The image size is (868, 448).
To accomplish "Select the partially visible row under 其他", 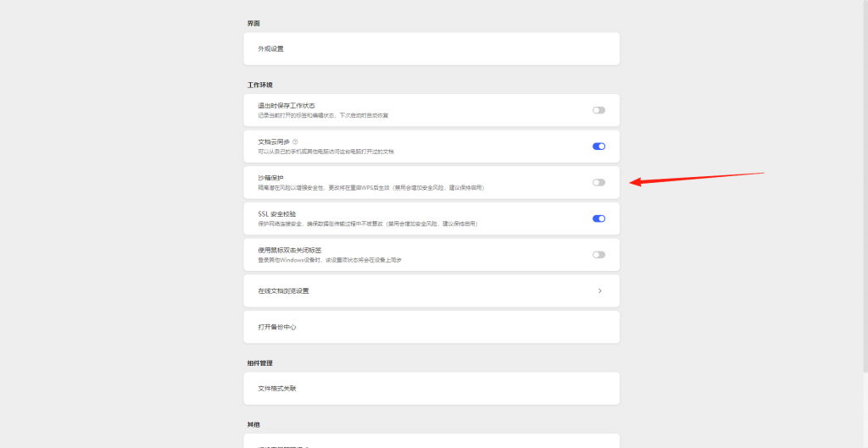I will [431, 442].
